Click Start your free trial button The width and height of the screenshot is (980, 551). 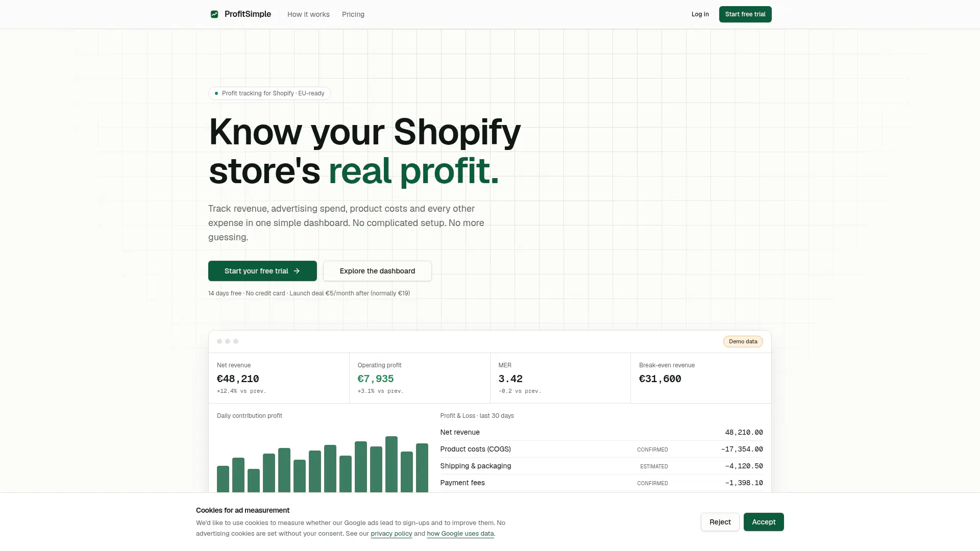click(262, 271)
